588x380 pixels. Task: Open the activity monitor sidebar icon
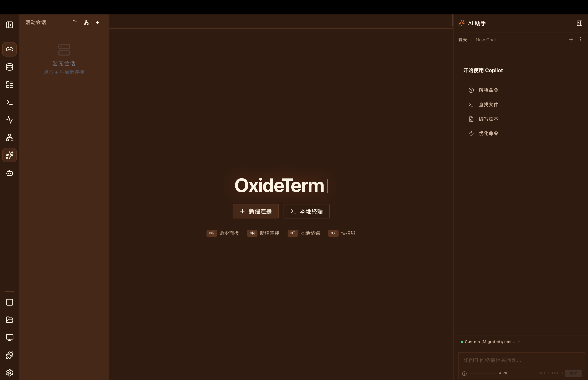point(9,120)
